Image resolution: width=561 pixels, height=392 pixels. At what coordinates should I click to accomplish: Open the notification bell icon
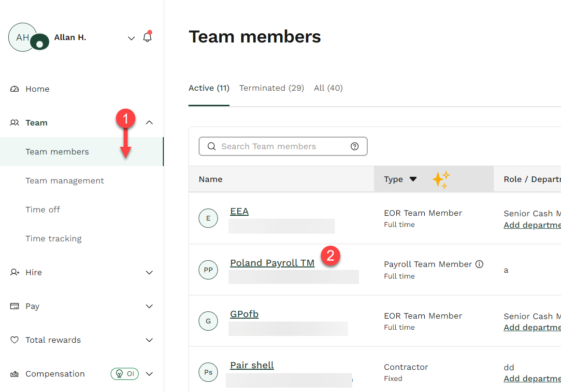pos(147,36)
